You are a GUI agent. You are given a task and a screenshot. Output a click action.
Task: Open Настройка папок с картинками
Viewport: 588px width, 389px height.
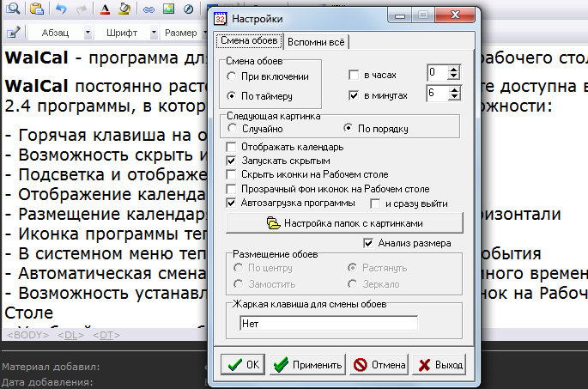tap(344, 223)
